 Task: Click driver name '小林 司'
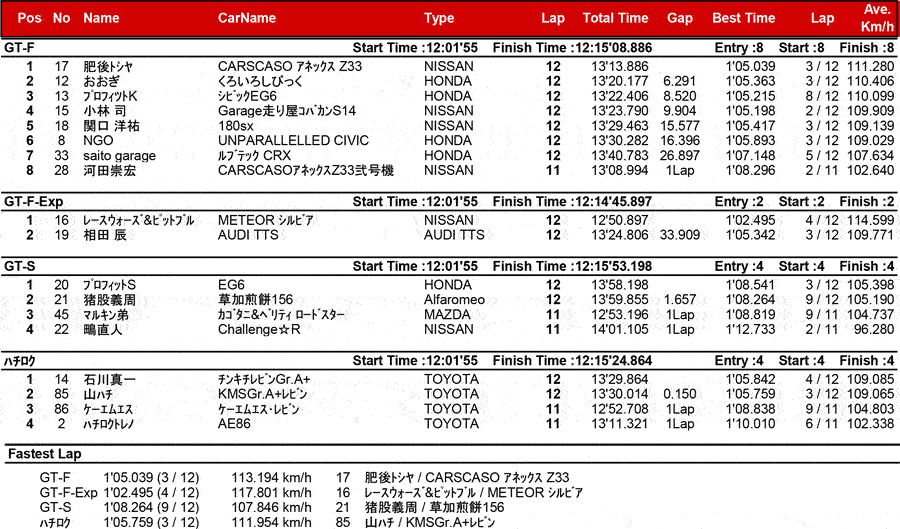[x=104, y=111]
